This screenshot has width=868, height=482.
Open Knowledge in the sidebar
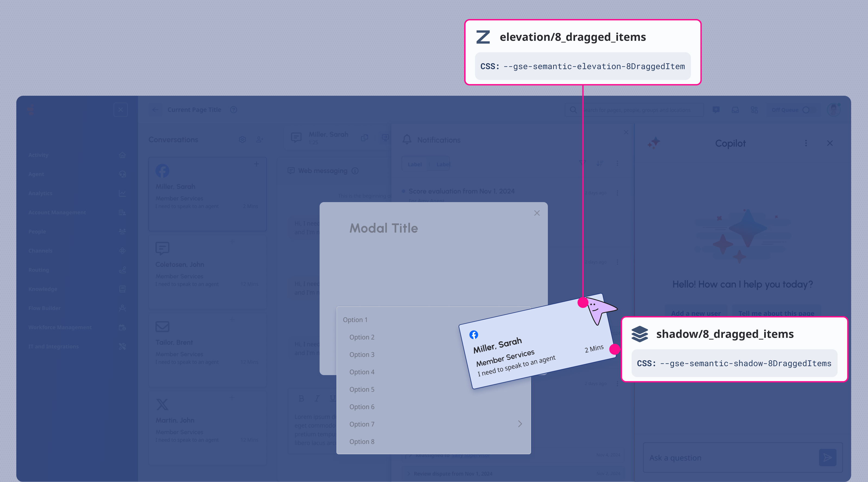click(x=77, y=289)
